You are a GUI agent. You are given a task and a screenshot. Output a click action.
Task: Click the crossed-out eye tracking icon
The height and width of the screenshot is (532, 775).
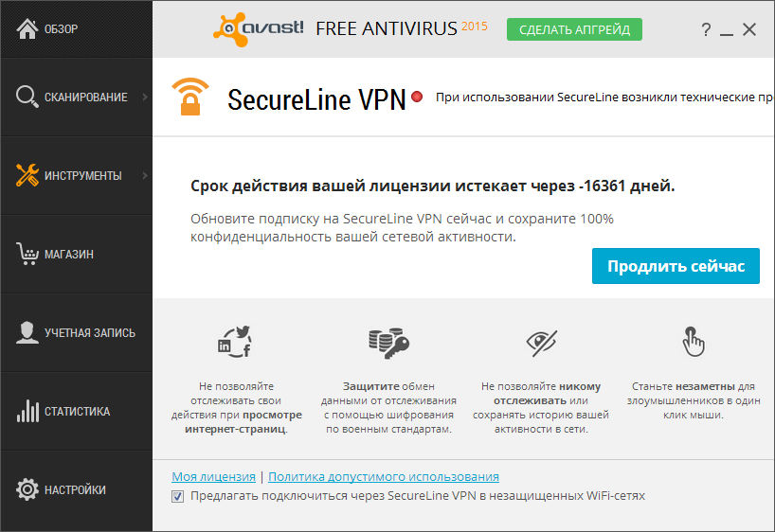coord(542,342)
